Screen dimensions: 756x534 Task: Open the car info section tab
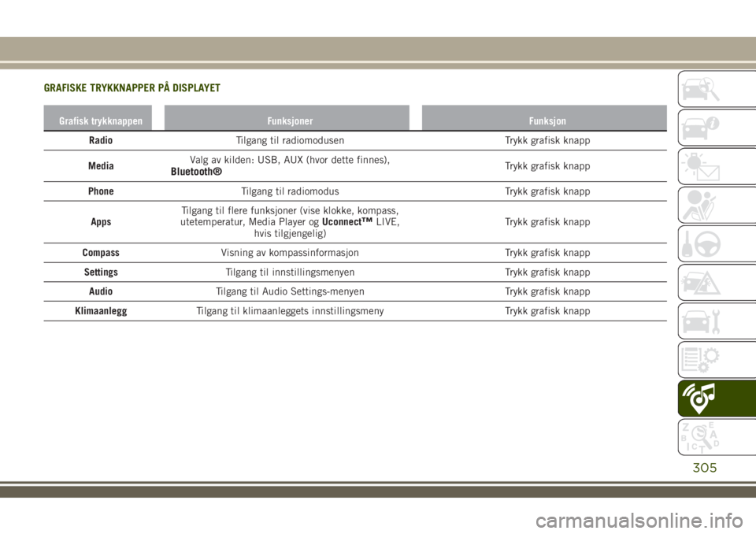717,128
